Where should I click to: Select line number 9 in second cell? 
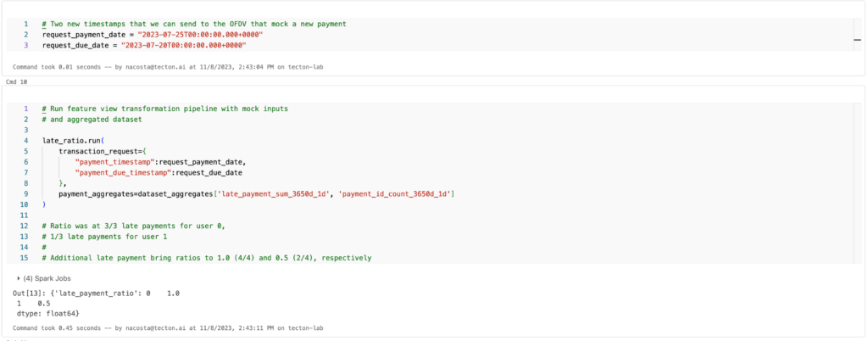pos(26,193)
